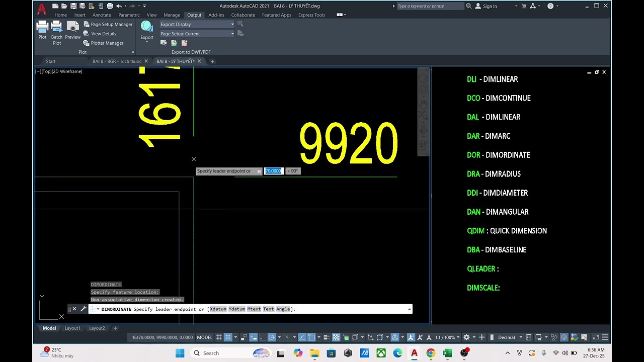Switch to the Layout2 tab
Image resolution: width=644 pixels, height=362 pixels.
[97, 328]
